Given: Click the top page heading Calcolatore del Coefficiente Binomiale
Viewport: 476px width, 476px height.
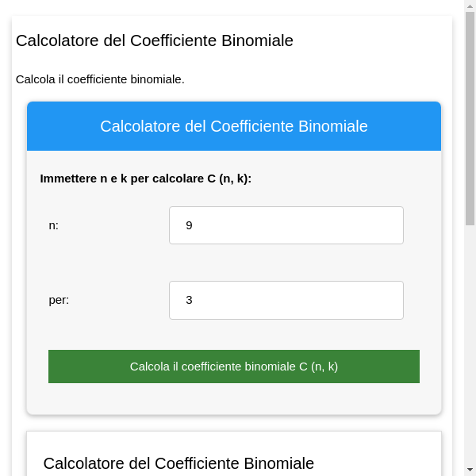Looking at the screenshot, I should 155,40.
